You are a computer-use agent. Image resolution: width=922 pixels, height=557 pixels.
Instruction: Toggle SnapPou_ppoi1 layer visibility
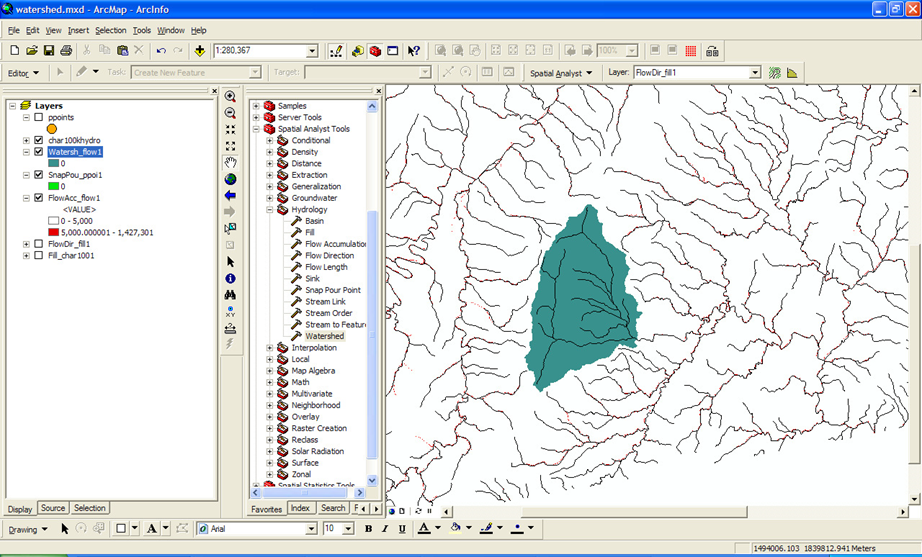[39, 175]
